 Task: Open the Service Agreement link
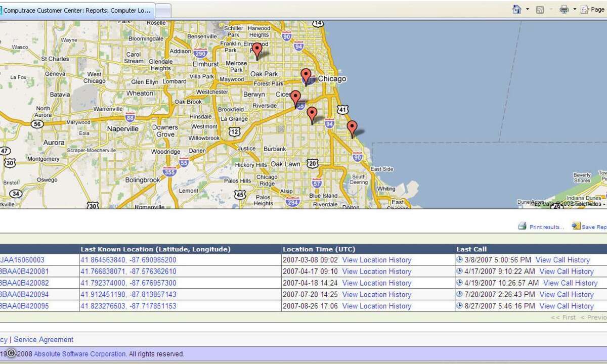pyautogui.click(x=44, y=340)
